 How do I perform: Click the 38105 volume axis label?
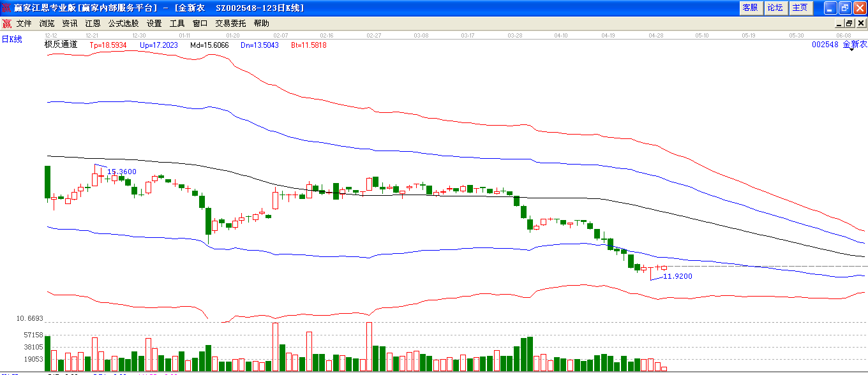pyautogui.click(x=33, y=347)
